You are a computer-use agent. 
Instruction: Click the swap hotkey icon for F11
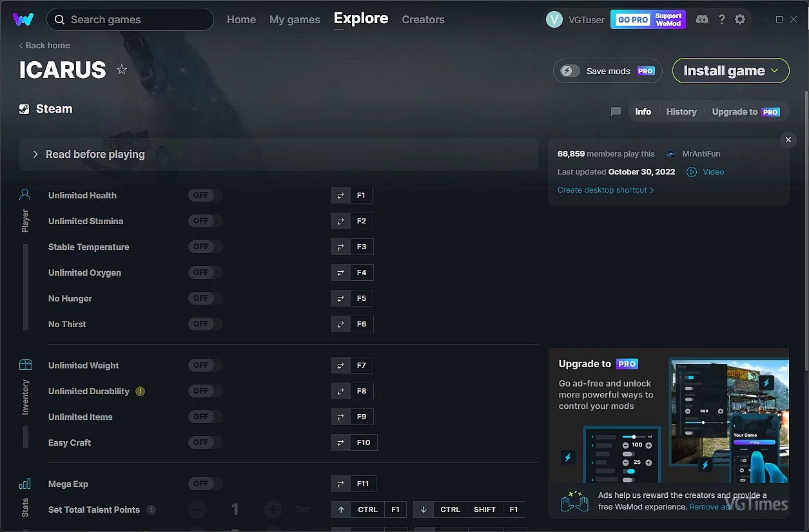(340, 484)
